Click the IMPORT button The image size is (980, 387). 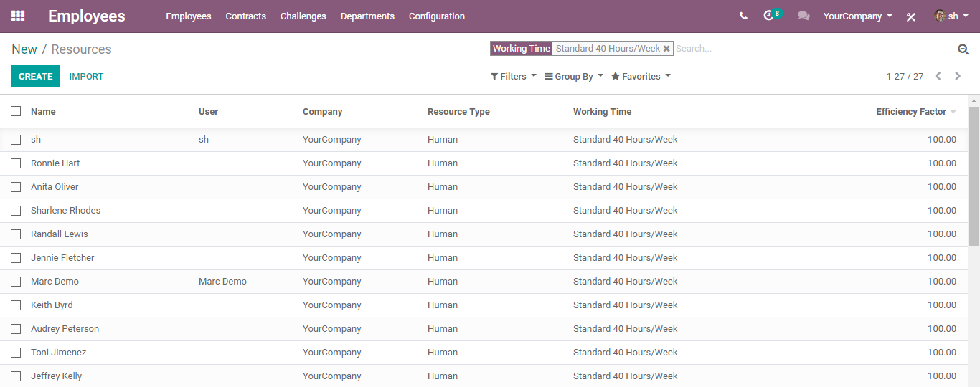86,76
